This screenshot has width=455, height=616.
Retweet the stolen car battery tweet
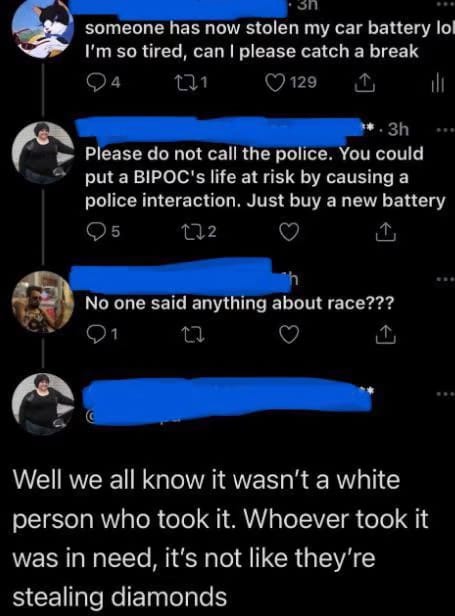pyautogui.click(x=191, y=82)
